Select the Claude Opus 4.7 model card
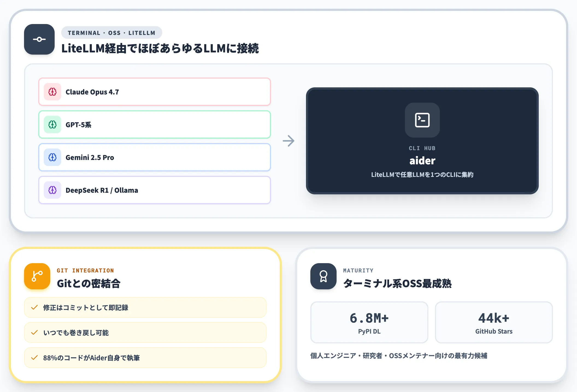The height and width of the screenshot is (392, 577). click(x=155, y=92)
